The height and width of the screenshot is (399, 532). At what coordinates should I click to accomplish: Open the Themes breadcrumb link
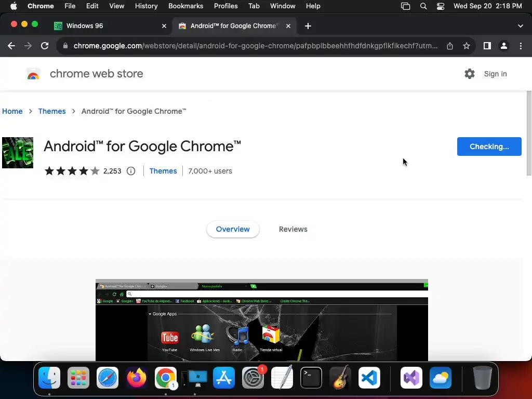coord(52,111)
